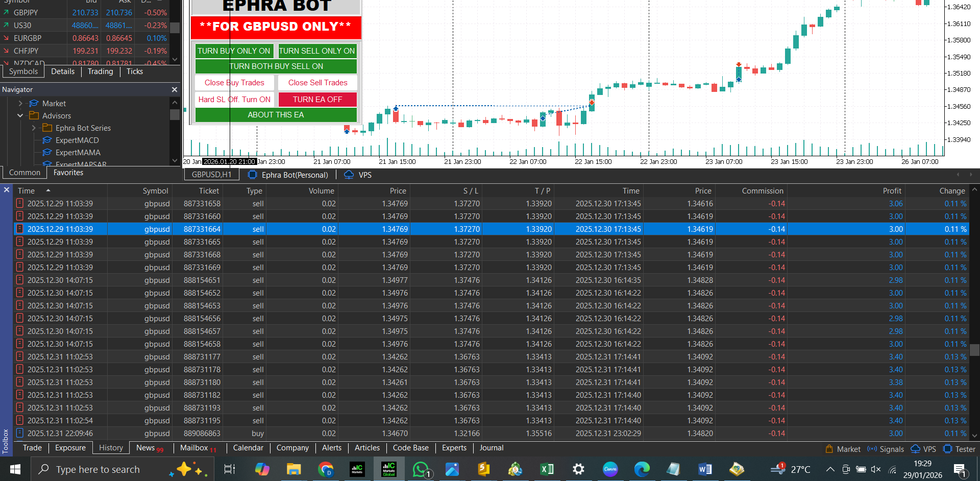Click the Profit column header
This screenshot has width=980, height=481.
845,190
